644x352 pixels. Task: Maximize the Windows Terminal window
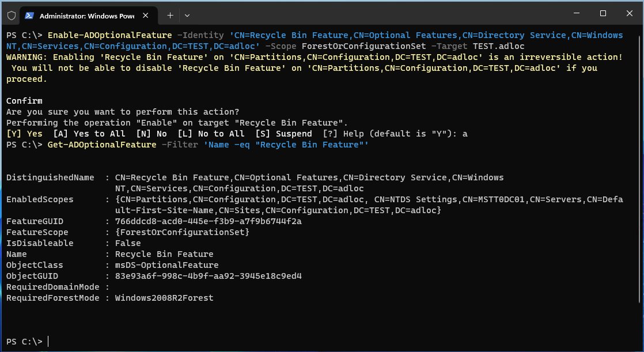pos(603,13)
